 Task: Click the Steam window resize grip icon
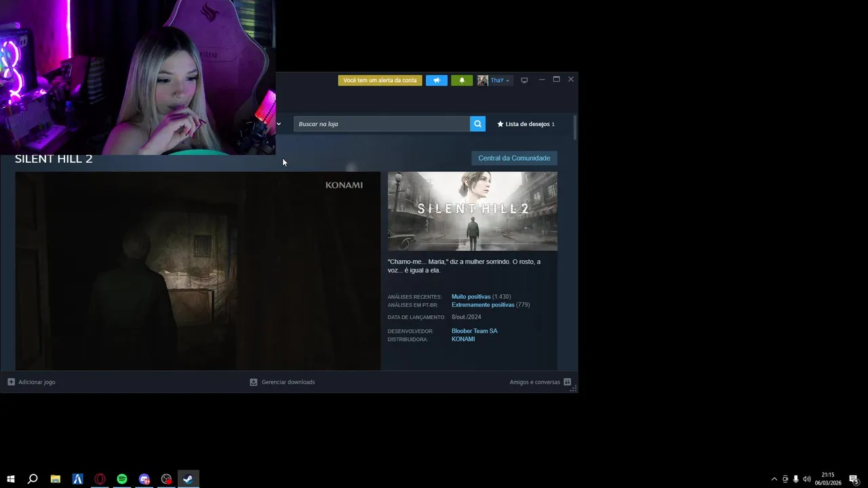coord(574,389)
